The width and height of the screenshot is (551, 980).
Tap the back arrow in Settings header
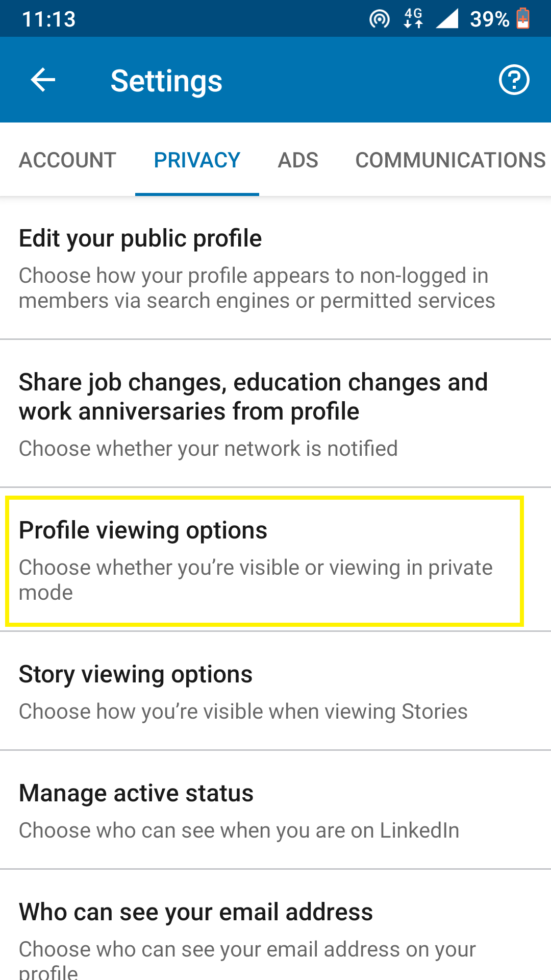pyautogui.click(x=43, y=80)
